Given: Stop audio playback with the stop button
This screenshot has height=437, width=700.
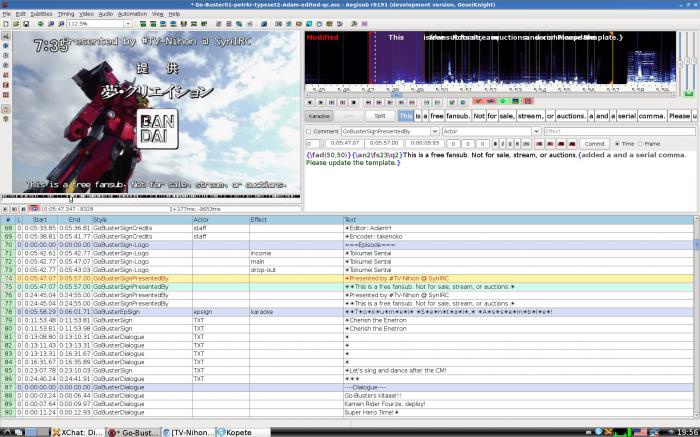Looking at the screenshot, I should [354, 102].
